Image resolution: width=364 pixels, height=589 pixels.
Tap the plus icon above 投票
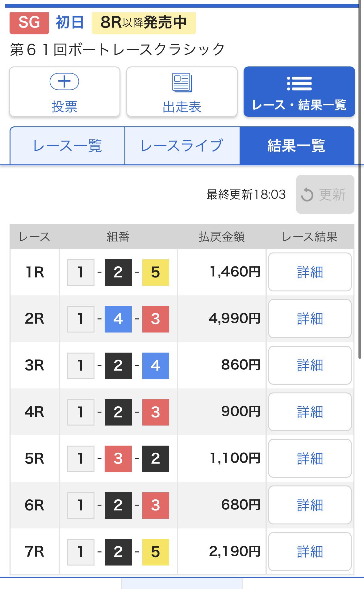pos(64,82)
